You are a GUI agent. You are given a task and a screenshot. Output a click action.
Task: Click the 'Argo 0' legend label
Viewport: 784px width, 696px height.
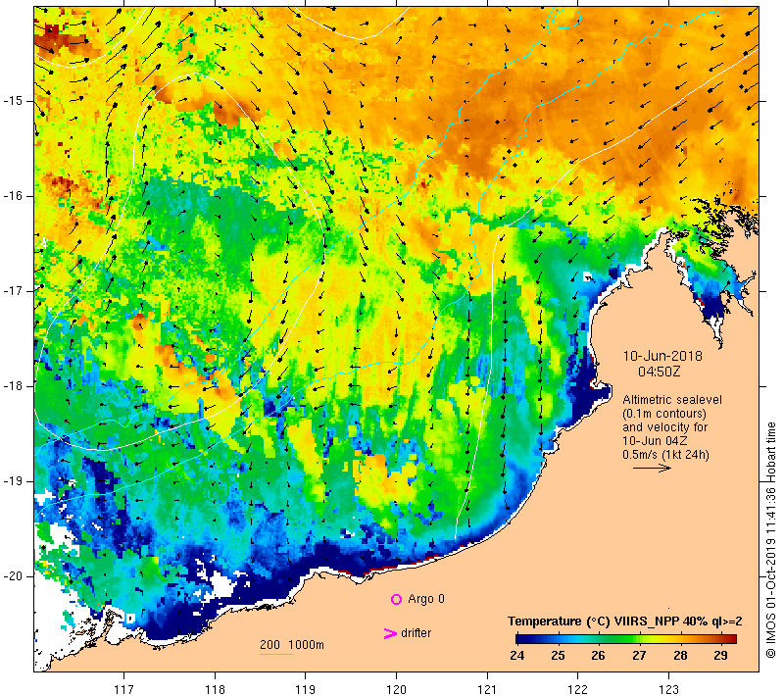click(x=426, y=599)
